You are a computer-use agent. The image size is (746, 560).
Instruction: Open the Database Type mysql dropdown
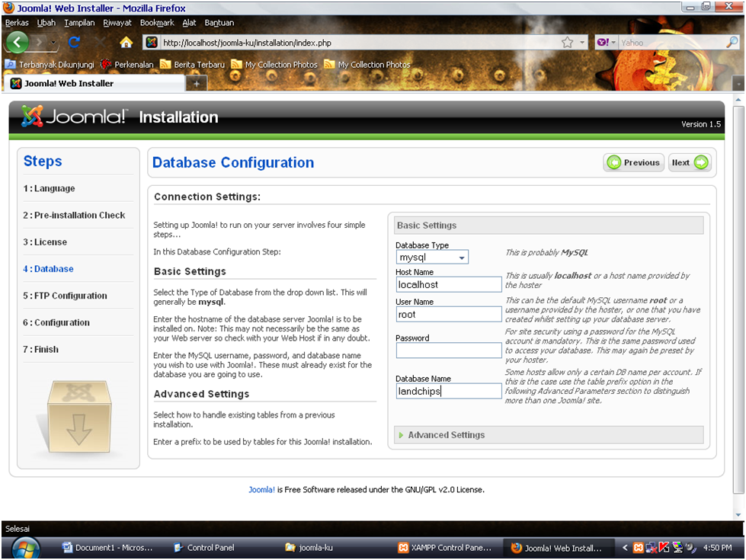coord(432,258)
